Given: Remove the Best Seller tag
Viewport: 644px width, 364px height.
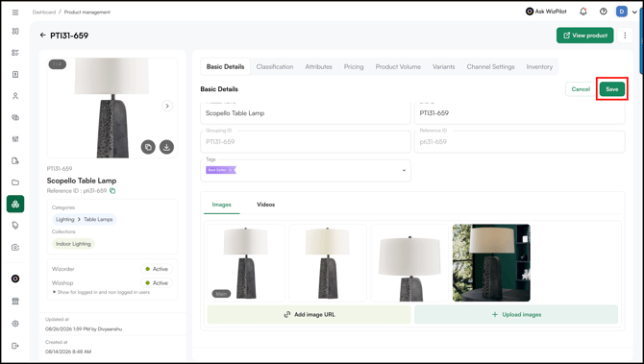Looking at the screenshot, I should (231, 170).
